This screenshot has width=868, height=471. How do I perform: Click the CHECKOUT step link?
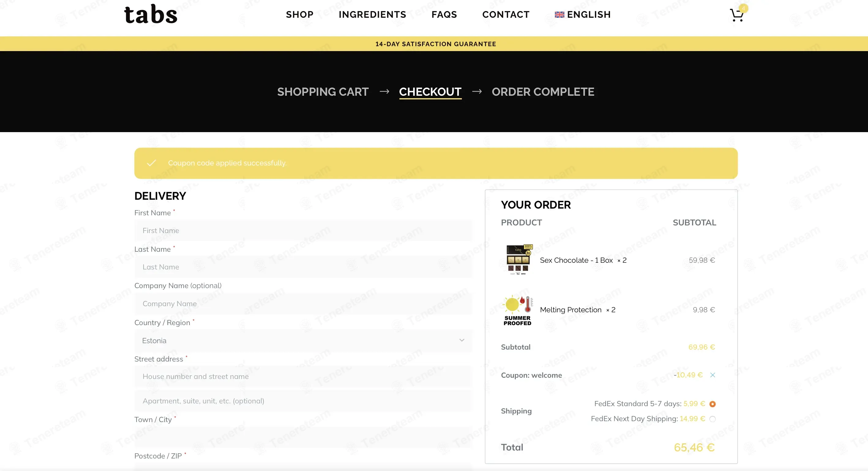(x=430, y=91)
